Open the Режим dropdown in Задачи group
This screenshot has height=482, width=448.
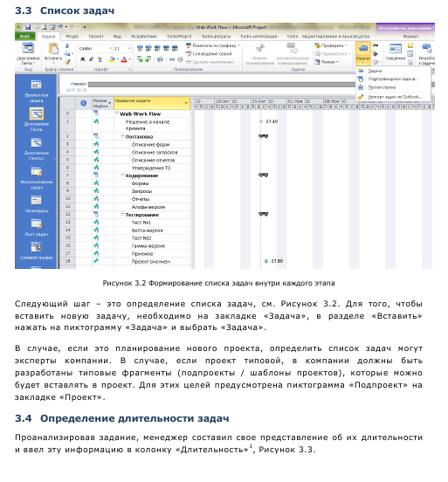327,62
